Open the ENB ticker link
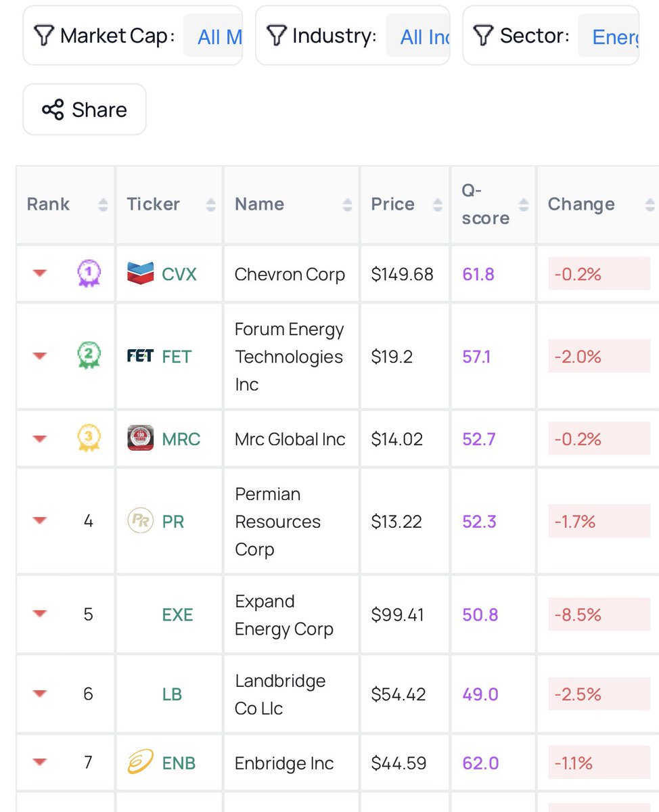 179,763
